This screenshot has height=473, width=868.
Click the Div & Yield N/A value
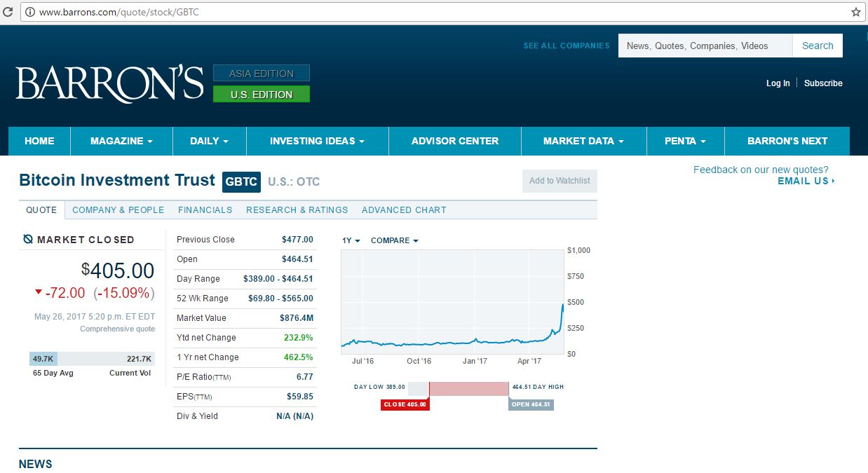(295, 416)
